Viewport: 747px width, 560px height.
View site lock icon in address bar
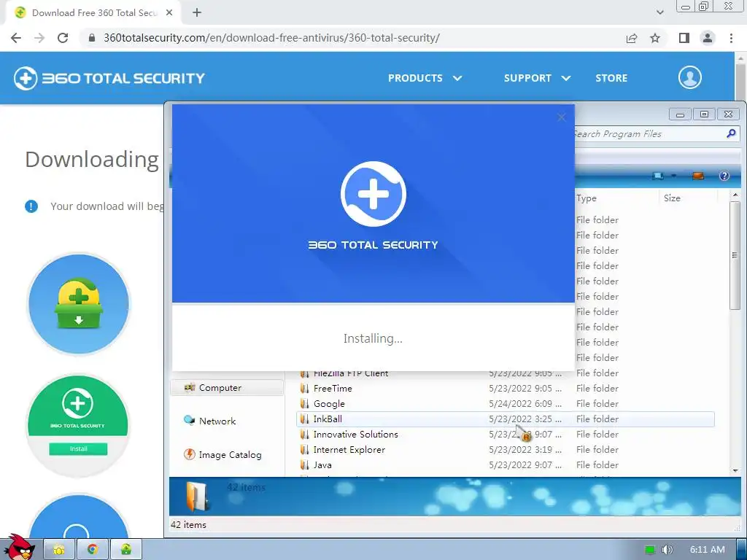(x=92, y=38)
